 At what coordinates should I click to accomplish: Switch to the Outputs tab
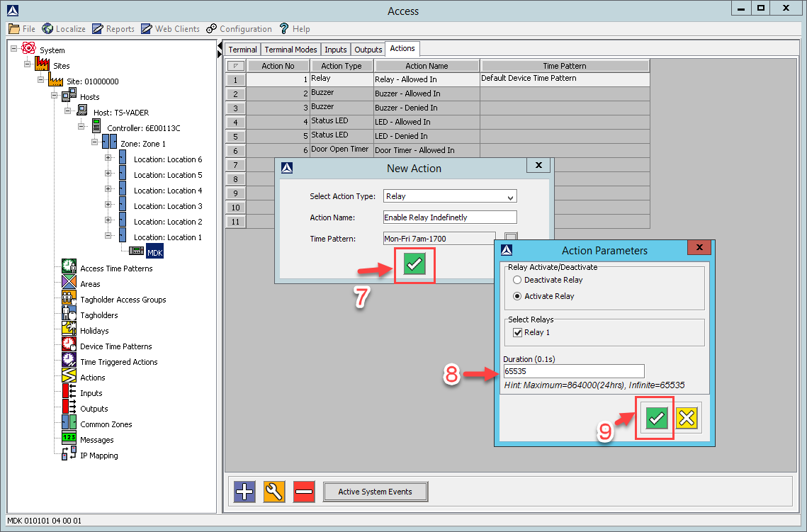coord(368,50)
